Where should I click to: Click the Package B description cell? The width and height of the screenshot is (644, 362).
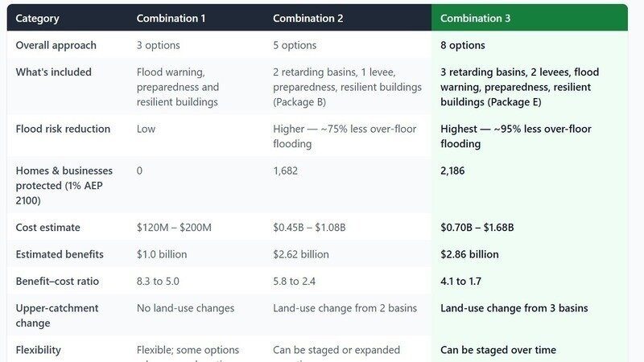pyautogui.click(x=347, y=87)
